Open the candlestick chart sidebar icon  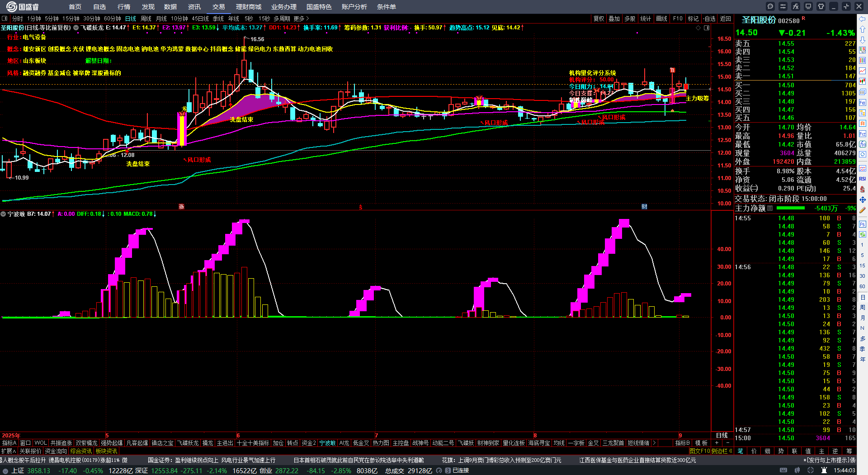pos(863,81)
